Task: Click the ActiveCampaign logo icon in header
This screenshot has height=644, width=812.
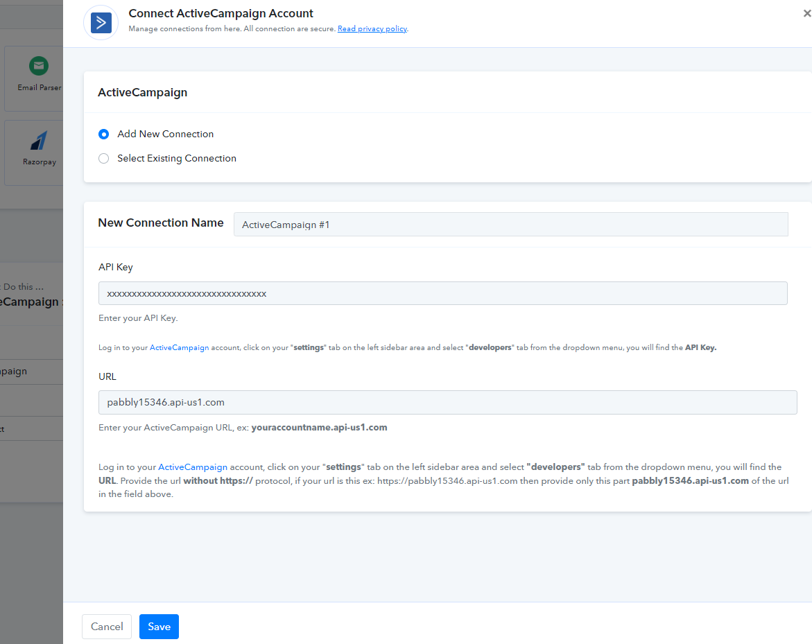Action: point(101,23)
